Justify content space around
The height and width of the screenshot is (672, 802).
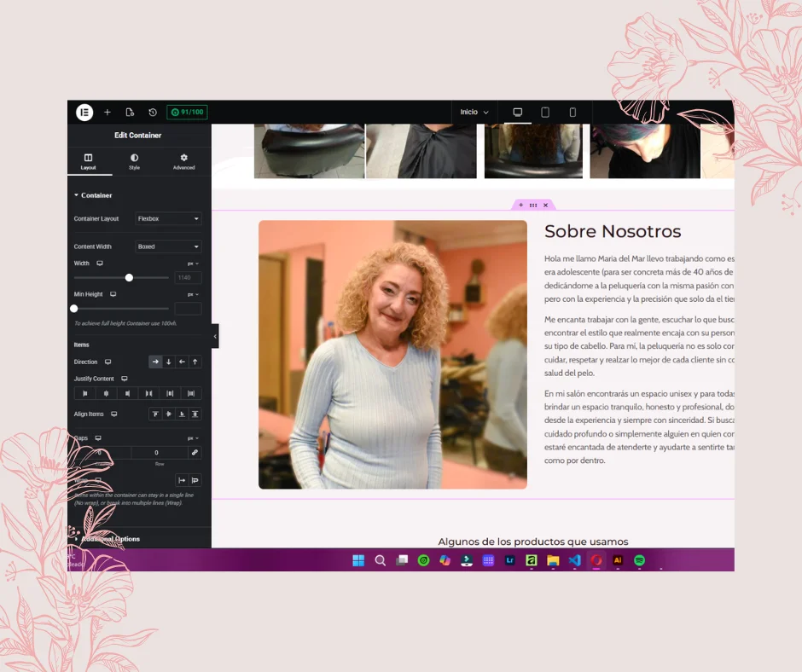pos(170,393)
